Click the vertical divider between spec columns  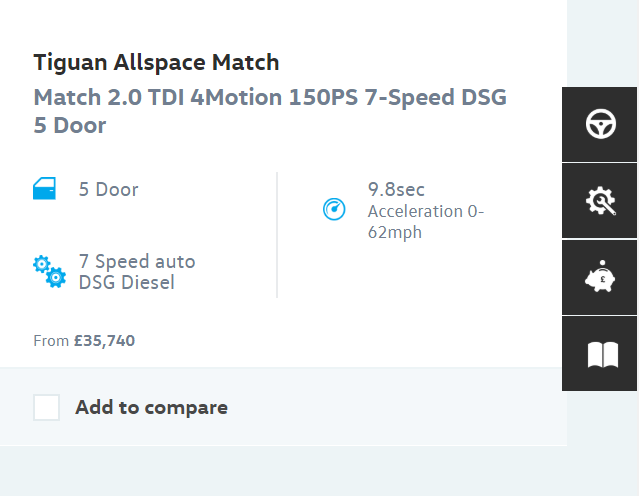[277, 235]
